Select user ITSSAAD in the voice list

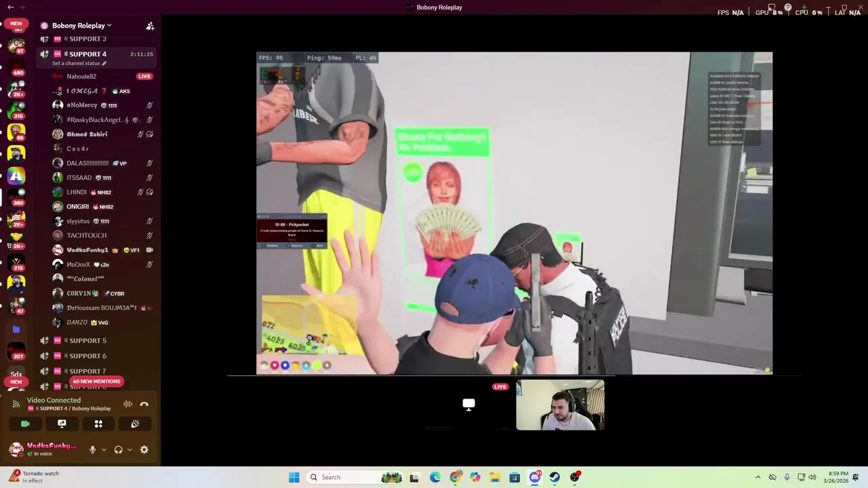pos(79,178)
